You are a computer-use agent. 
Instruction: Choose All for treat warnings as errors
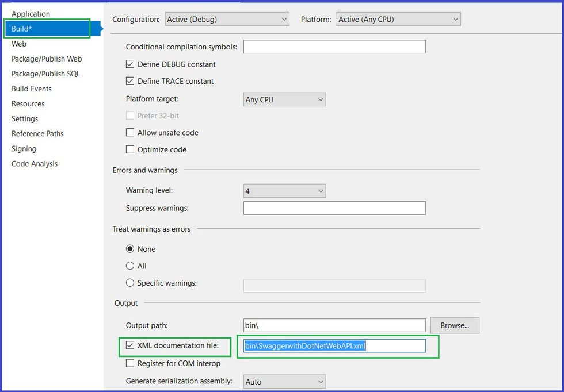(x=131, y=266)
